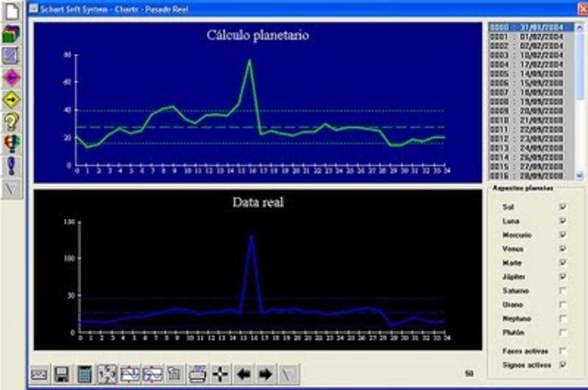Click the wavy-line chart icon at bottom-left
Image resolution: width=588 pixels, height=390 pixels.
click(x=39, y=373)
